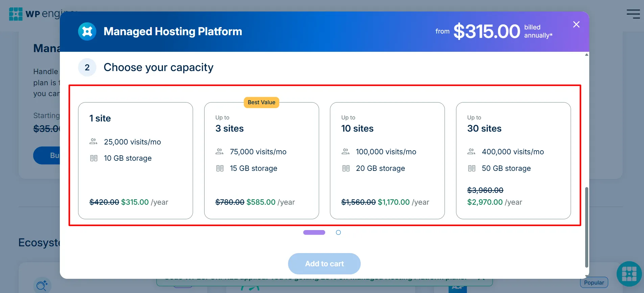Click the scrollbar up arrow in dialog

coord(587,54)
